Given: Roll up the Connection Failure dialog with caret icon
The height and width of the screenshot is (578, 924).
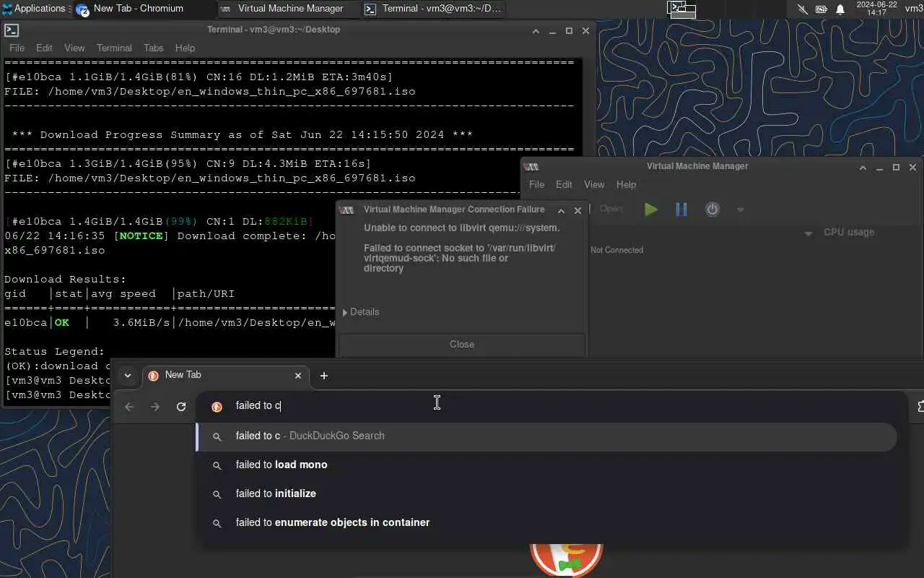Looking at the screenshot, I should [561, 210].
